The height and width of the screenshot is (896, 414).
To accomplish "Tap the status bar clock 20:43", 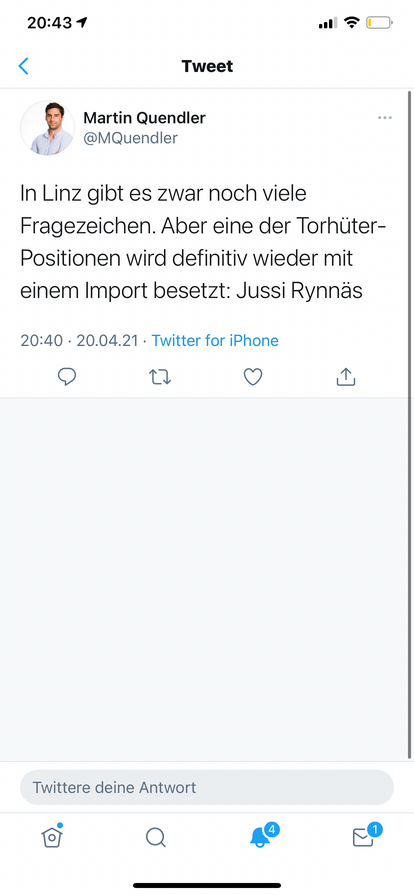I will click(50, 23).
